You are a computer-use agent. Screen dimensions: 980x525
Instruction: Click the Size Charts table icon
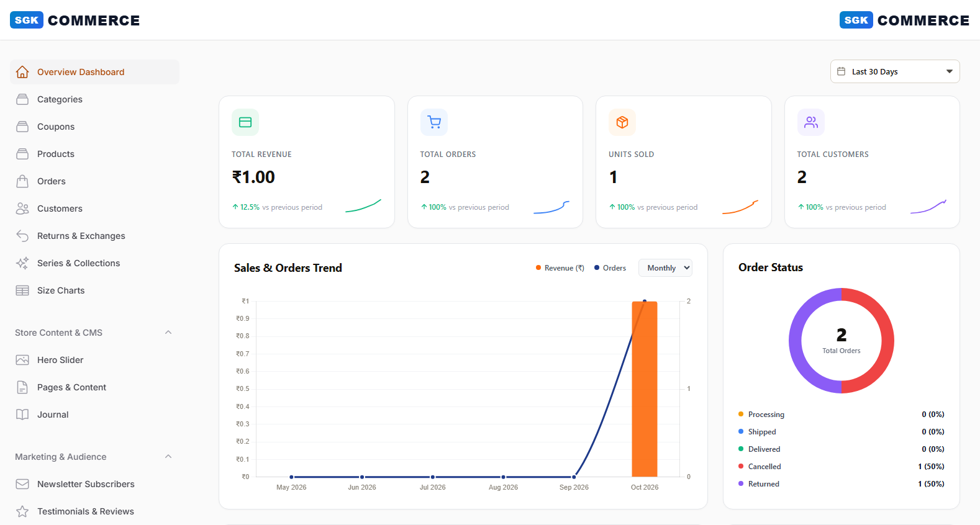(22, 290)
